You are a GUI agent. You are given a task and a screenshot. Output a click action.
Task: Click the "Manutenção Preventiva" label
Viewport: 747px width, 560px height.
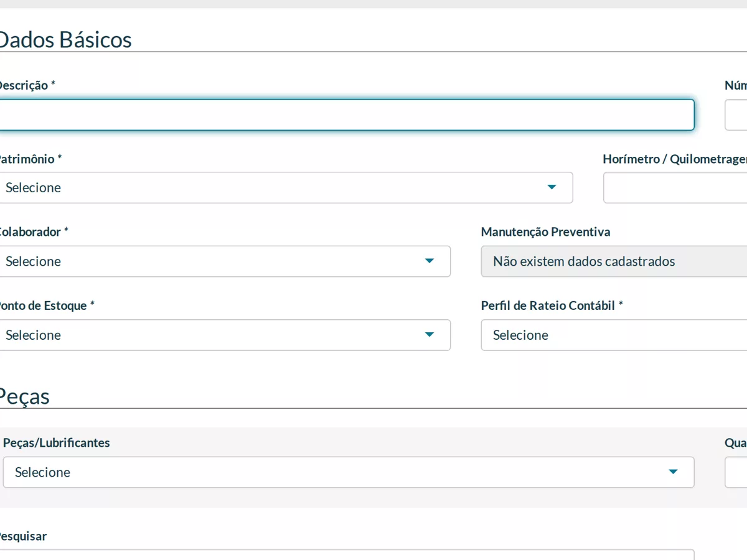546,232
